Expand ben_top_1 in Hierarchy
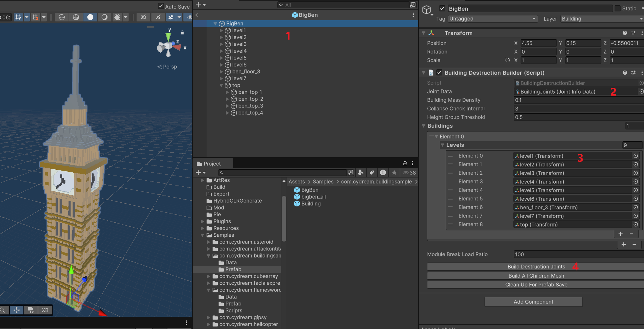 coord(227,92)
